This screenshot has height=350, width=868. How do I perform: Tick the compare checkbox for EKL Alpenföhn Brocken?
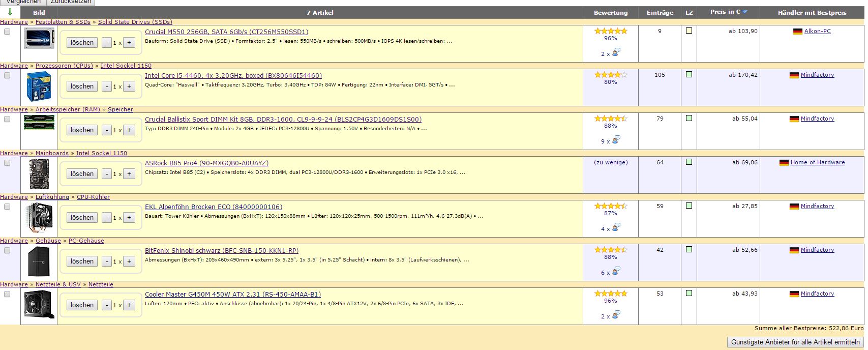(7, 207)
